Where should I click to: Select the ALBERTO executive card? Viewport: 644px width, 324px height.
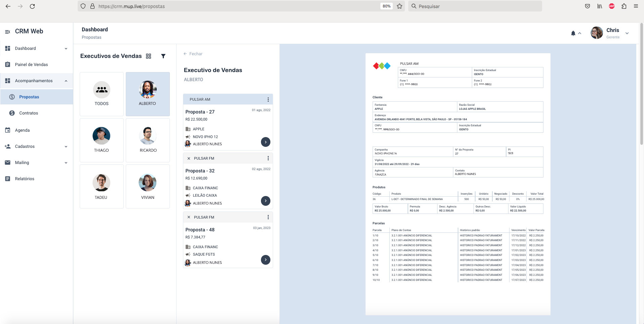[148, 94]
